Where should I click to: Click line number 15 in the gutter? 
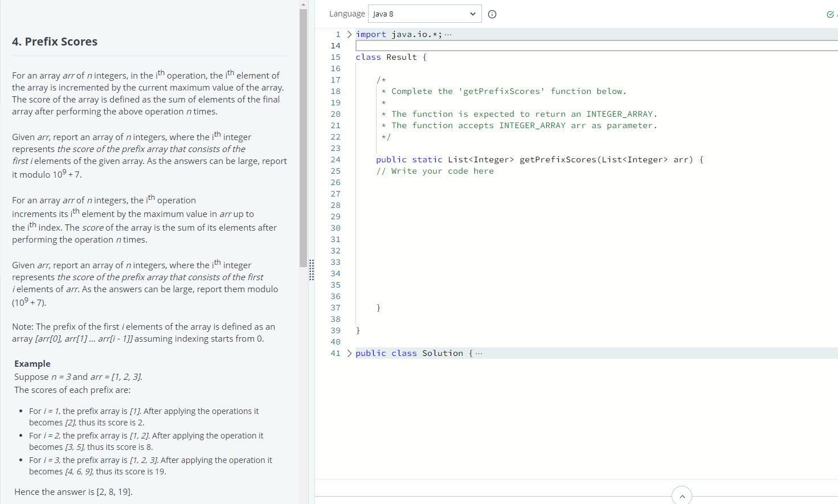click(336, 57)
